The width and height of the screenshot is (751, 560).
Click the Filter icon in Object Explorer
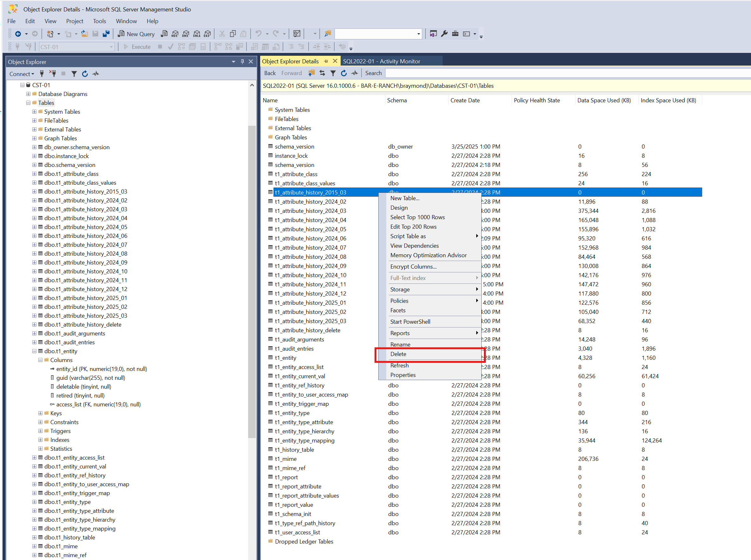74,73
